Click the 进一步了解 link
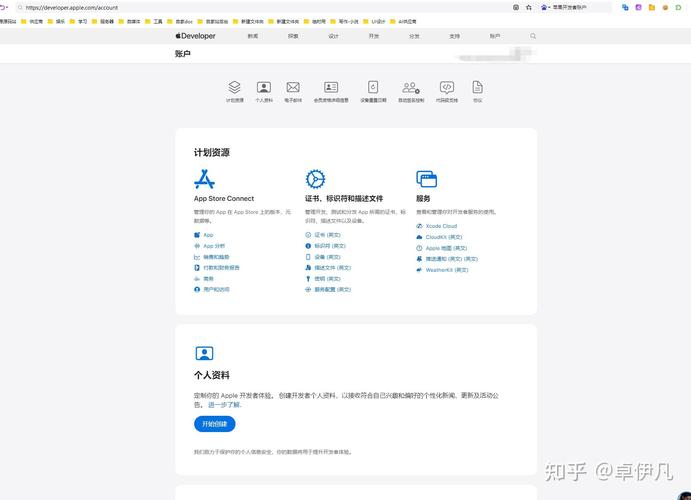Image resolution: width=691 pixels, height=500 pixels. click(x=224, y=405)
